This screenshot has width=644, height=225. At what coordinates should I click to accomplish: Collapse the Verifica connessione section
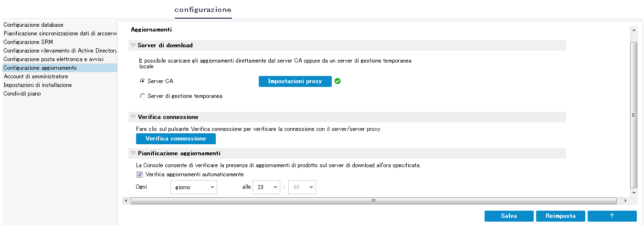[x=133, y=117]
